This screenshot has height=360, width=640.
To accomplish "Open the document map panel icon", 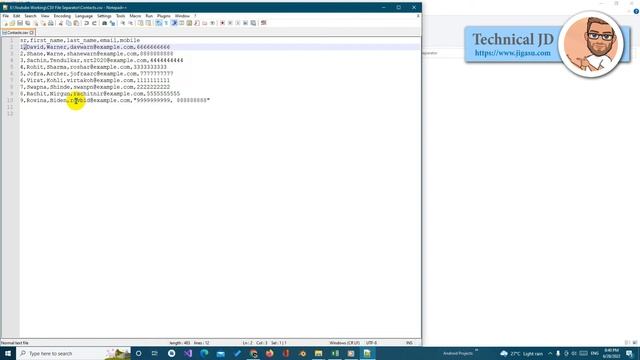I will click(189, 23).
